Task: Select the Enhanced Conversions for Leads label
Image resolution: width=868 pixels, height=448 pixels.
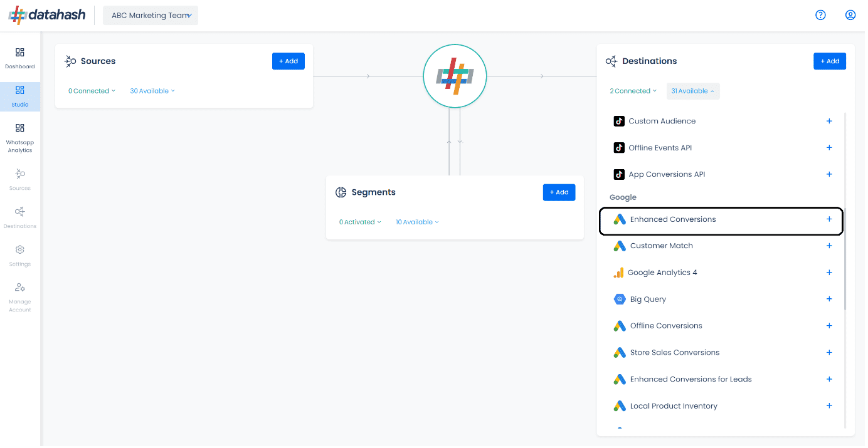Action: (x=691, y=379)
